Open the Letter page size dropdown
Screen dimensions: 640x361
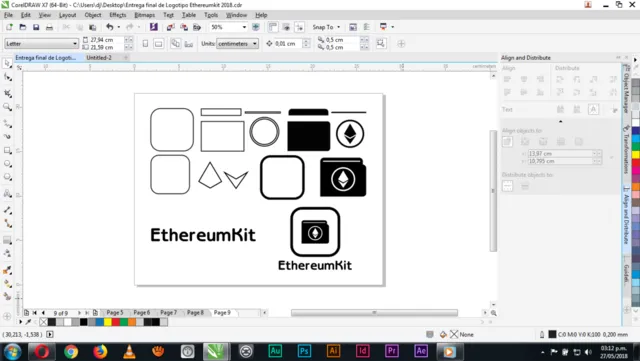(41, 44)
